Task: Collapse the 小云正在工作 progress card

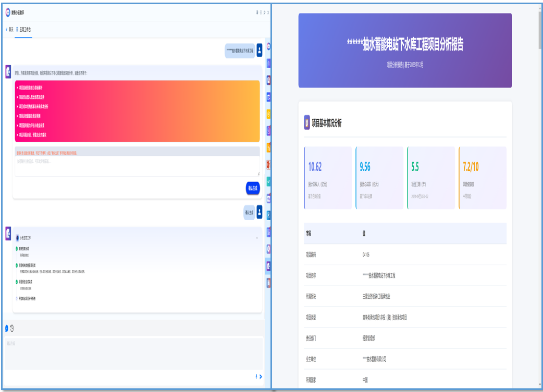Action: tap(257, 238)
